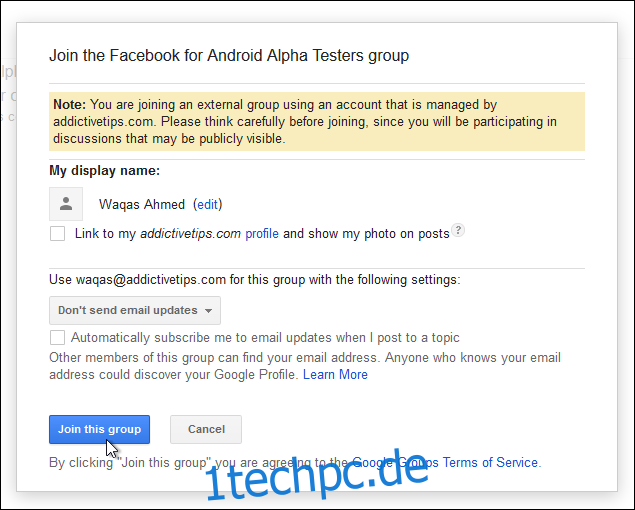Click the Other members of this group notice
635x510 pixels.
[x=305, y=366]
